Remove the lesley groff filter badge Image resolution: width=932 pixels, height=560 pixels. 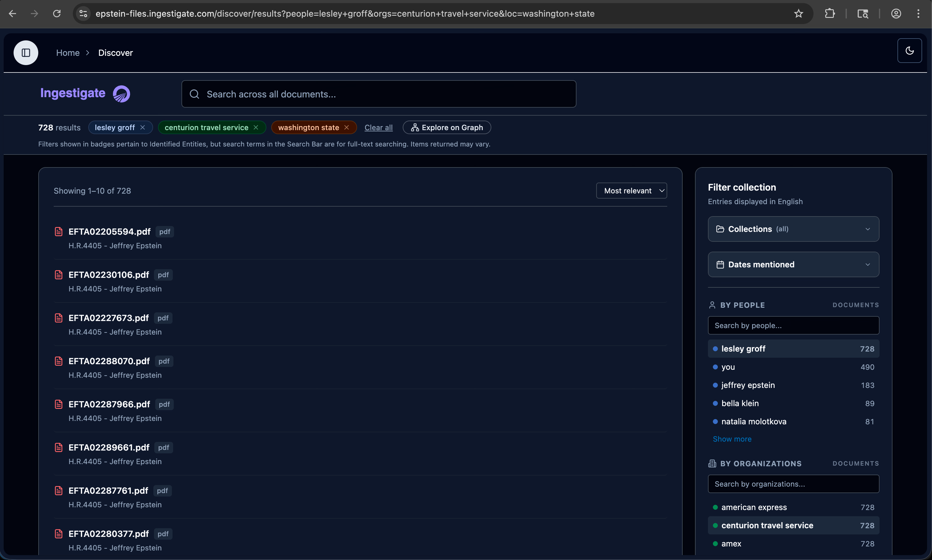(143, 127)
